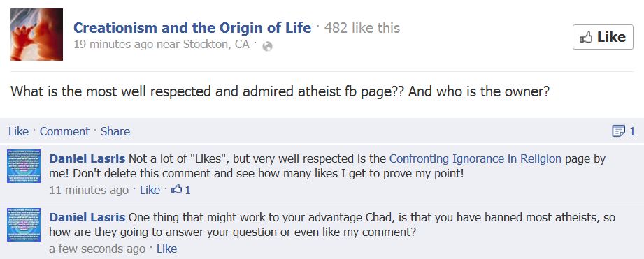Click Comment under the post
Viewport: 644px width, 259px height.
coord(64,131)
